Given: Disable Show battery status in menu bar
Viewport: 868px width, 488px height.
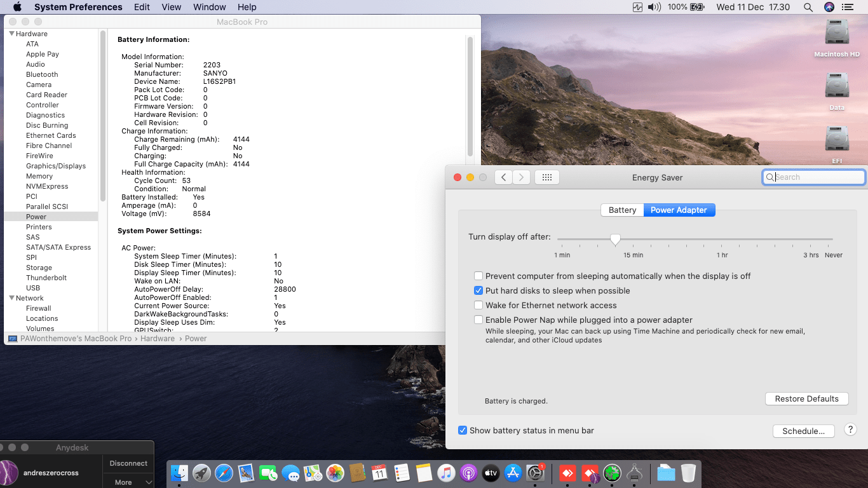Looking at the screenshot, I should click(463, 430).
